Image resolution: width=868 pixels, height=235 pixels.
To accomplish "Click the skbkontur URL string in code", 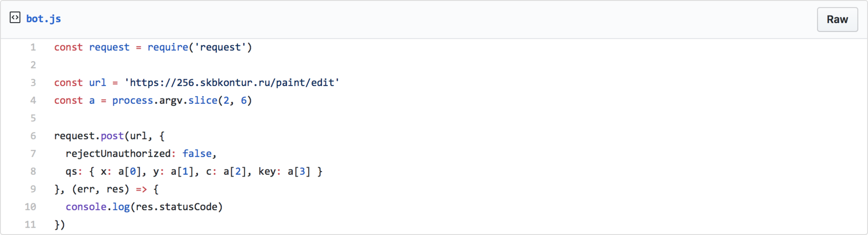I will pyautogui.click(x=232, y=82).
